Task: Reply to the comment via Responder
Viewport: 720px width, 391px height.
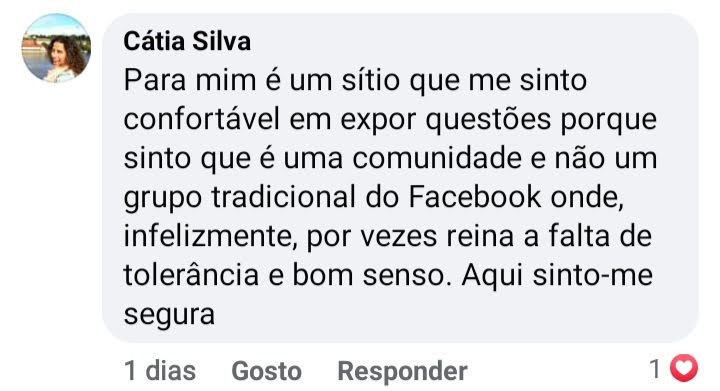Action: [402, 370]
